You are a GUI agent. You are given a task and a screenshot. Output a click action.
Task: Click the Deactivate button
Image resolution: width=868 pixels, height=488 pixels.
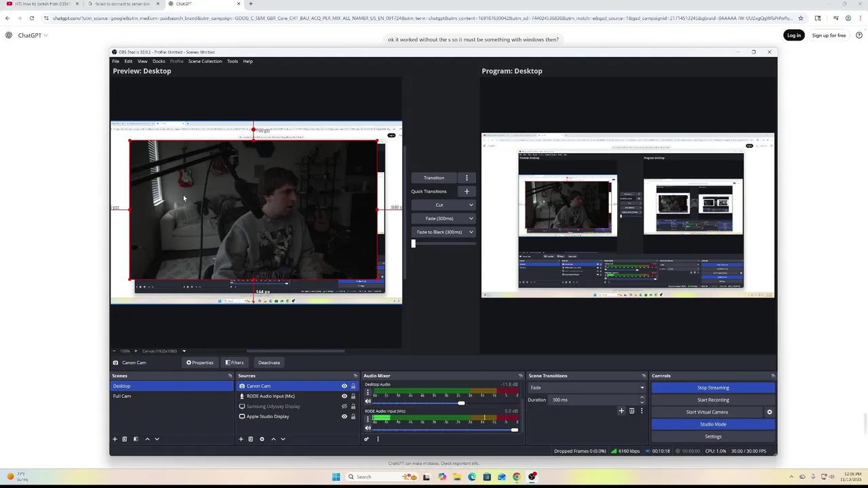pyautogui.click(x=269, y=363)
